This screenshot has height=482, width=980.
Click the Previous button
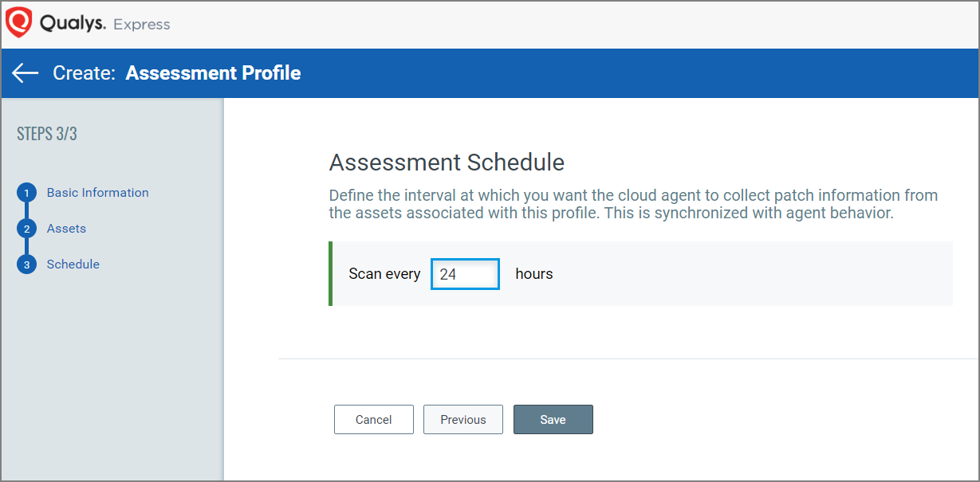[462, 419]
